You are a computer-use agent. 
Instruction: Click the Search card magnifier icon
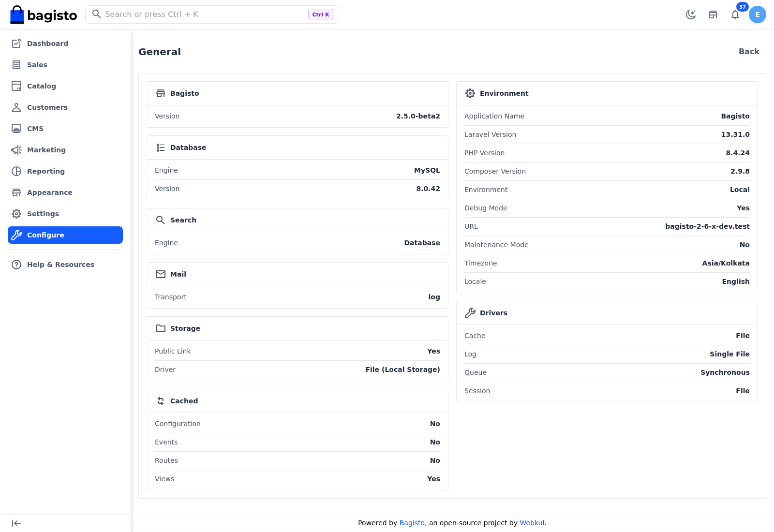pos(161,220)
